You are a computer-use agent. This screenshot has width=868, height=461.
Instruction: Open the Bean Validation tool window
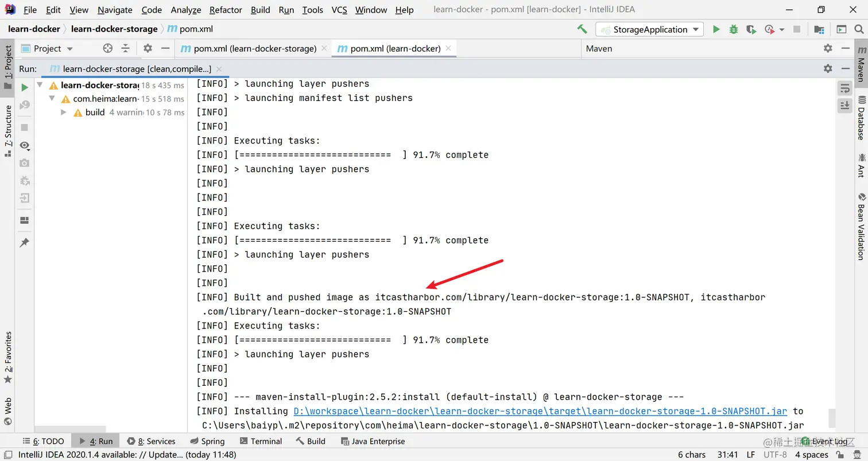[x=859, y=228]
